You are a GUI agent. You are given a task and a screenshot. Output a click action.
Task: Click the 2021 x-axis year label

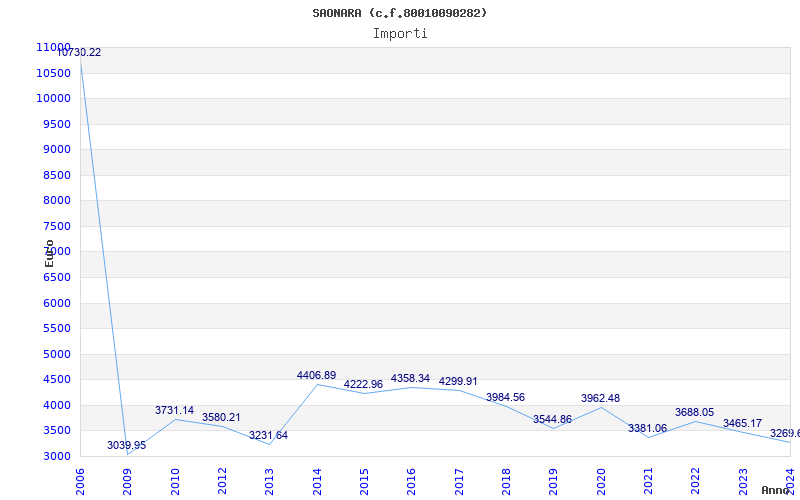click(648, 482)
